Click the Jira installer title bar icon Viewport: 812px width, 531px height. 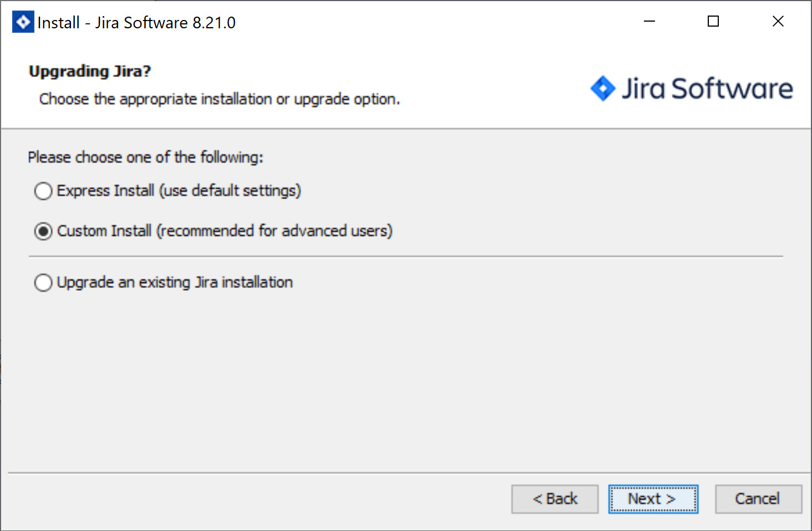pos(23,22)
